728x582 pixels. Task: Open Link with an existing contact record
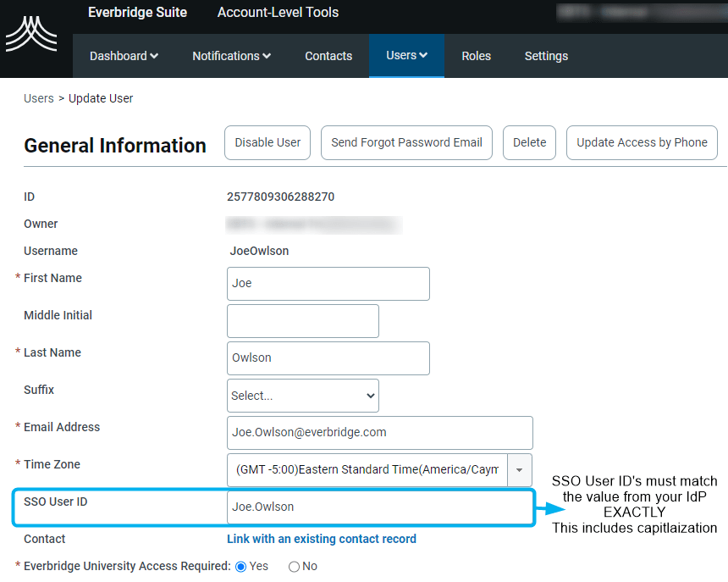pyautogui.click(x=321, y=539)
